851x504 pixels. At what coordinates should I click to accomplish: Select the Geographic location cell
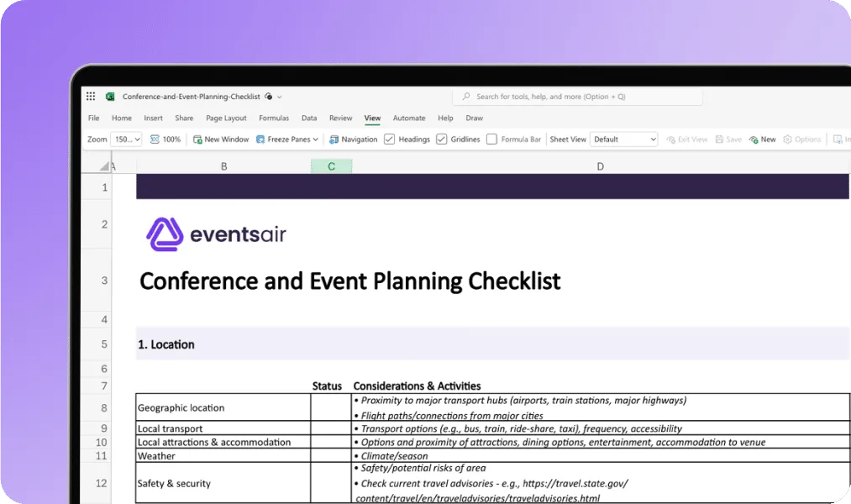tap(223, 407)
